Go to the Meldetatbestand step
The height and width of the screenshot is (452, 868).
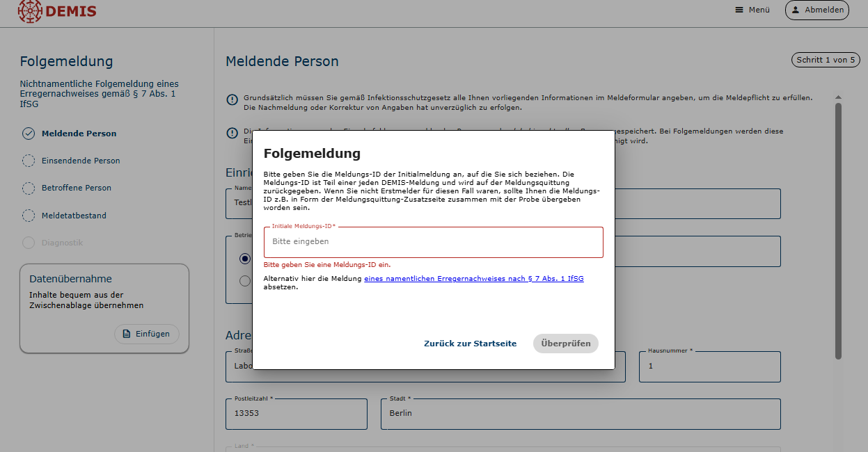74,216
